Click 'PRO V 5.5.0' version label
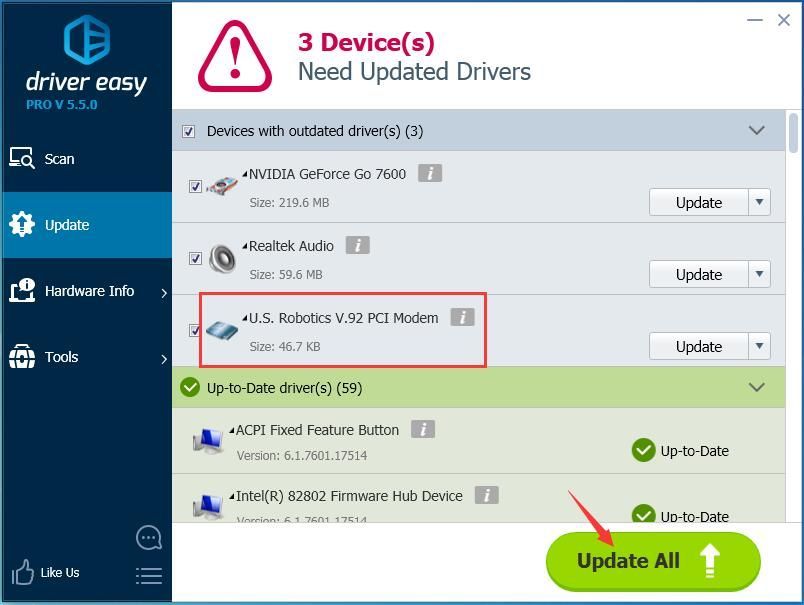The width and height of the screenshot is (804, 605). [x=62, y=105]
